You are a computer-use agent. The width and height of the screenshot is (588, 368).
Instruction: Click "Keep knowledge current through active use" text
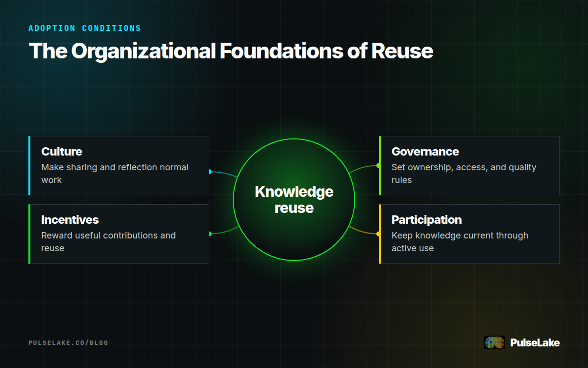point(460,242)
